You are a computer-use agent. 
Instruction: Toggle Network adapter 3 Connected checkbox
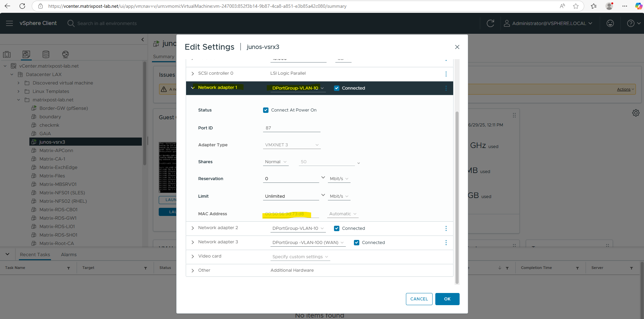coord(357,243)
